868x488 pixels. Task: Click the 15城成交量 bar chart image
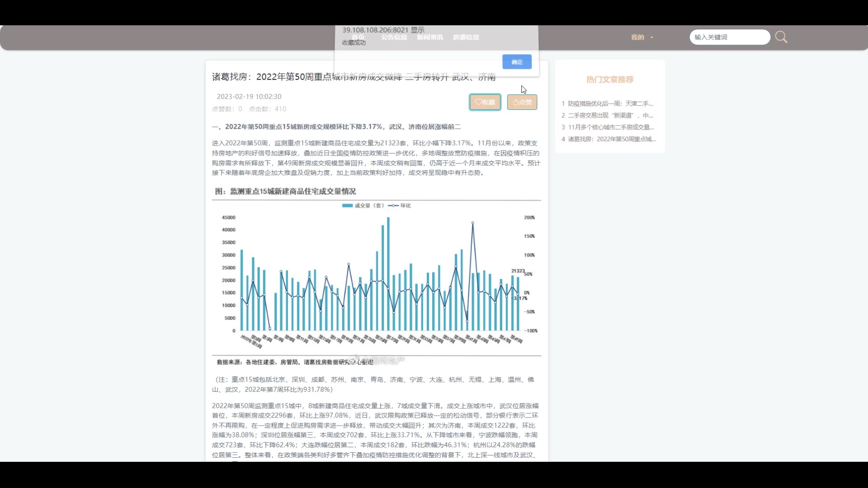[376, 276]
